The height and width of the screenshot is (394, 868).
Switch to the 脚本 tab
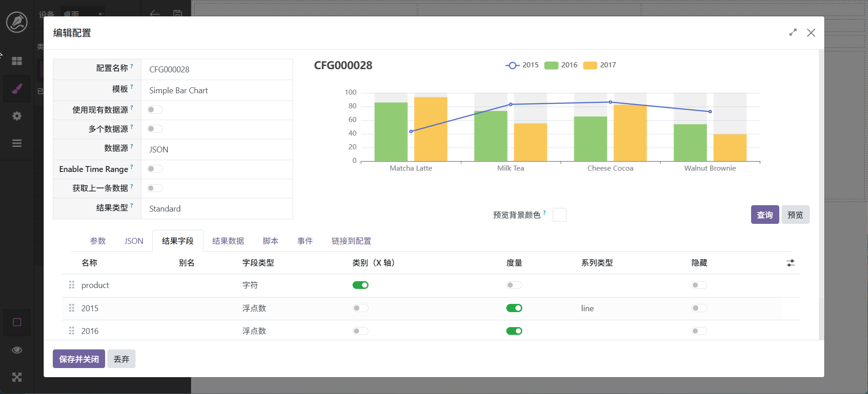click(x=270, y=241)
